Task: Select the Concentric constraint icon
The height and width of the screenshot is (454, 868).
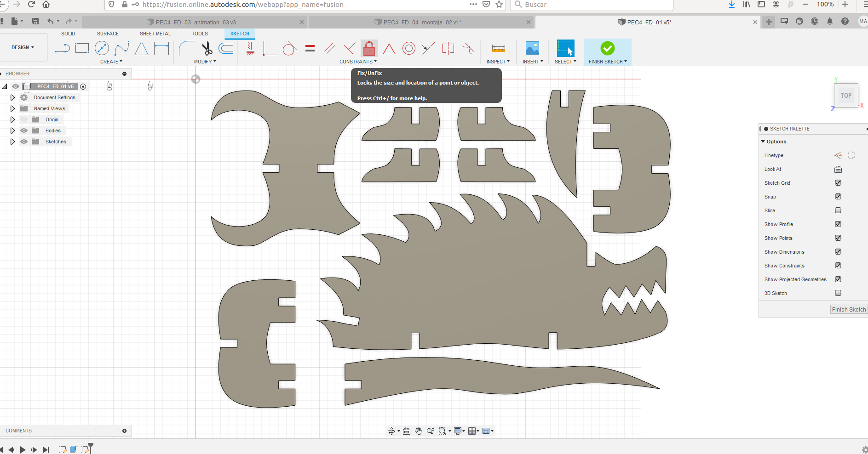Action: pos(409,48)
